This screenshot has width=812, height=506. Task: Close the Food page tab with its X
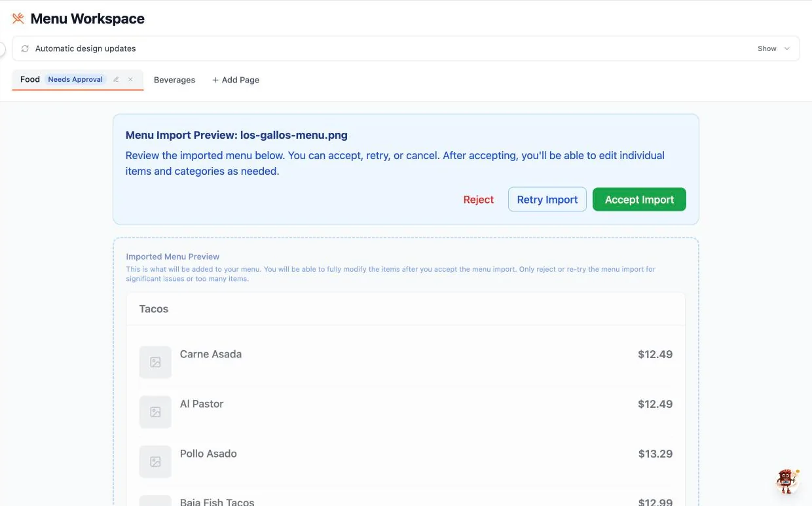tap(130, 79)
